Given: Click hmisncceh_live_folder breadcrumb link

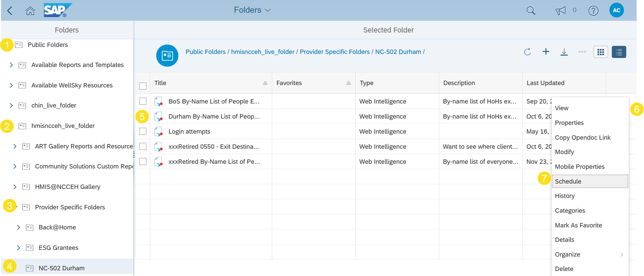Looking at the screenshot, I should click(x=262, y=52).
